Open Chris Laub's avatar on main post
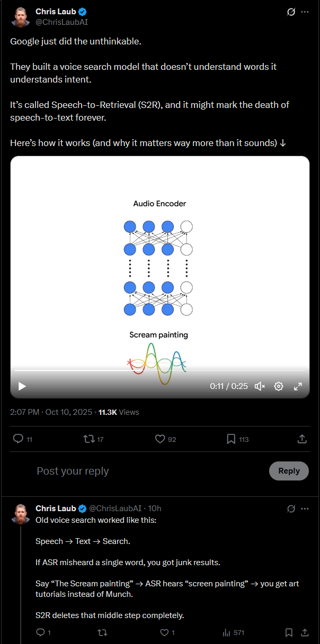320x644 pixels. (x=20, y=16)
